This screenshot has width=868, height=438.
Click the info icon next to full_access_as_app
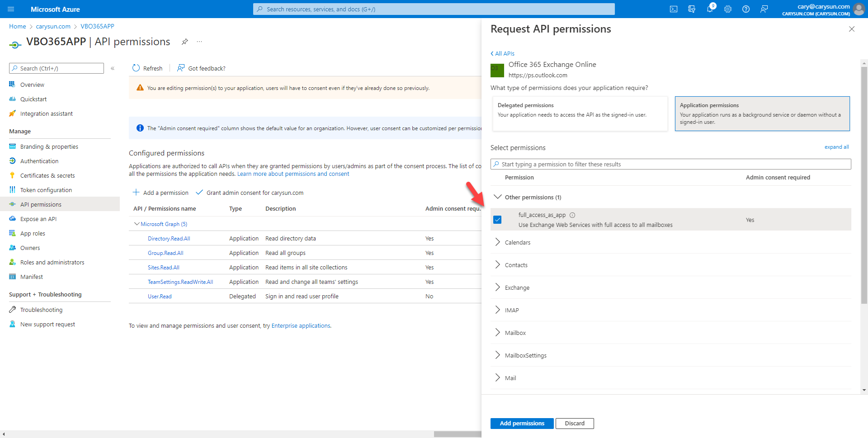coord(572,215)
